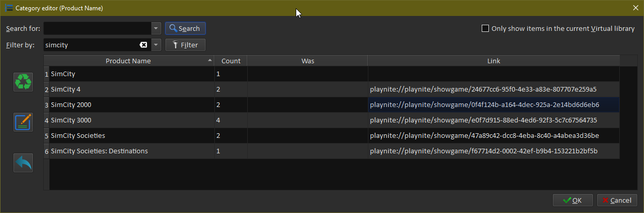Click the Count column header
The height and width of the screenshot is (213, 644).
click(x=231, y=61)
